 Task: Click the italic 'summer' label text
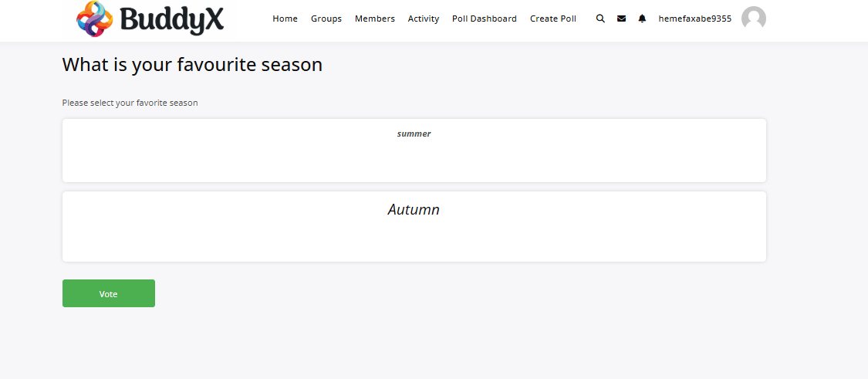(414, 134)
